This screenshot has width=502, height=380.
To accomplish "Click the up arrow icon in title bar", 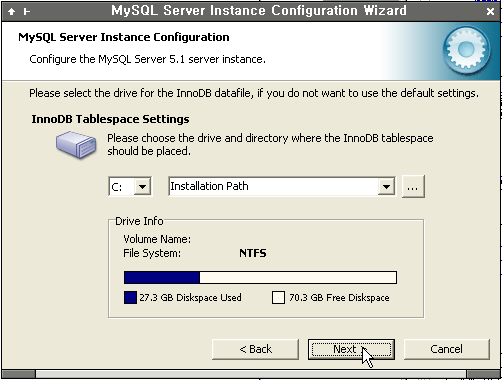I will click(x=12, y=12).
